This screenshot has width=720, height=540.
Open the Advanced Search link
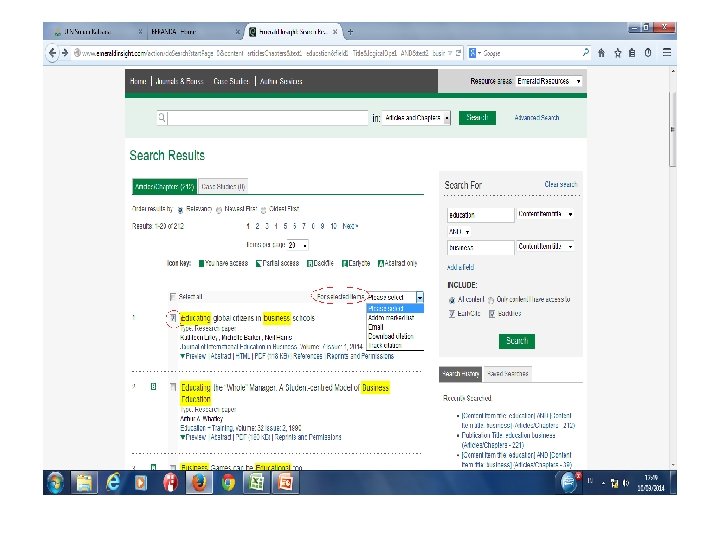tap(537, 118)
